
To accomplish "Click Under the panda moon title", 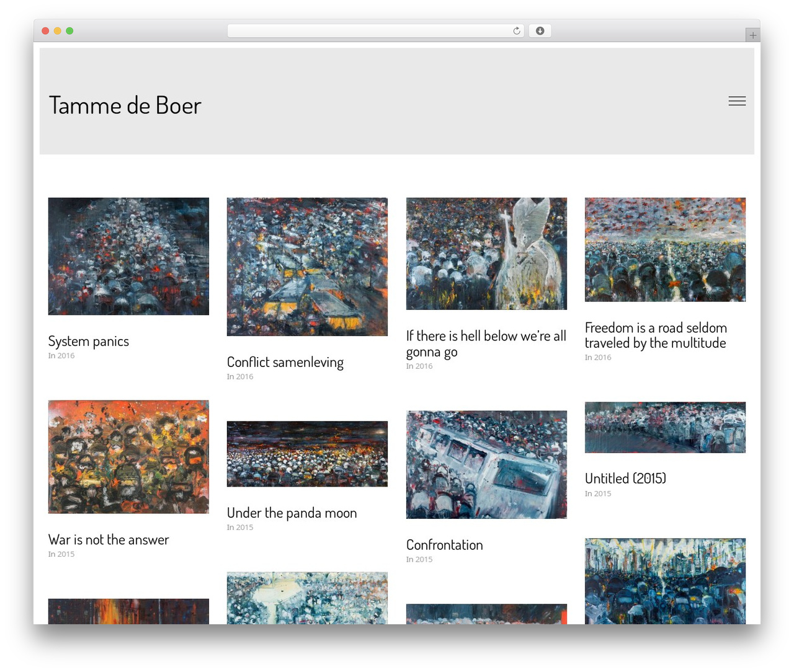I will tap(292, 513).
